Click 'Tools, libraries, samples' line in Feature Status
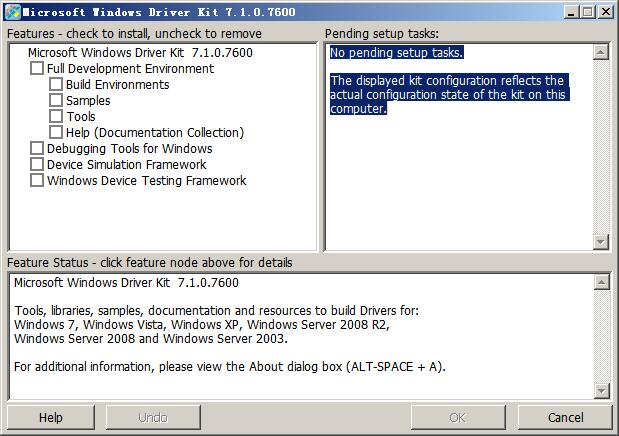Viewport: 619px width, 436px height. (x=216, y=310)
